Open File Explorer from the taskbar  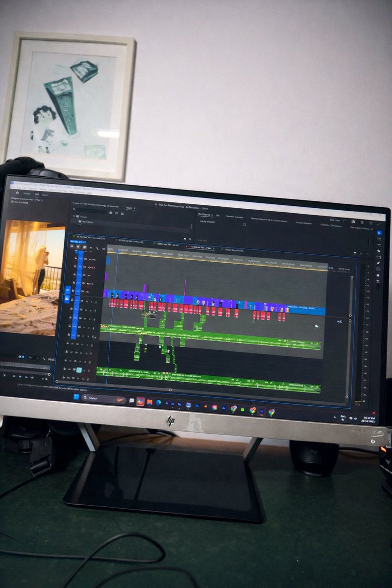click(149, 402)
